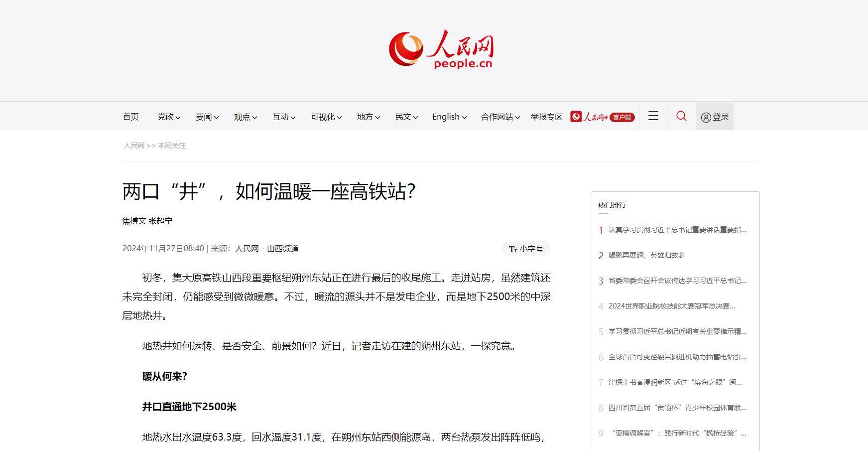
Task: Open ranked article 3 省委常委会召开会议
Action: pos(677,281)
